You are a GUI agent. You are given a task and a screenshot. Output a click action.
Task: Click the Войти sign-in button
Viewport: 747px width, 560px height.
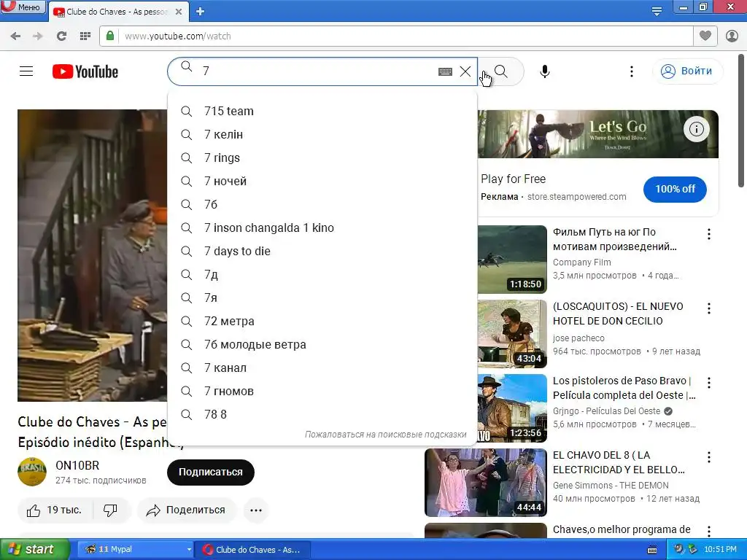point(687,71)
